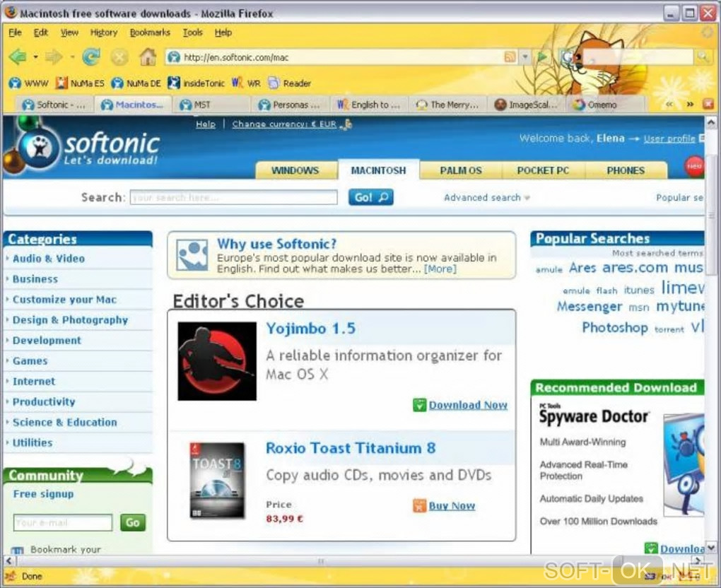Open the Games category
Image resolution: width=721 pixels, height=588 pixels.
30,361
